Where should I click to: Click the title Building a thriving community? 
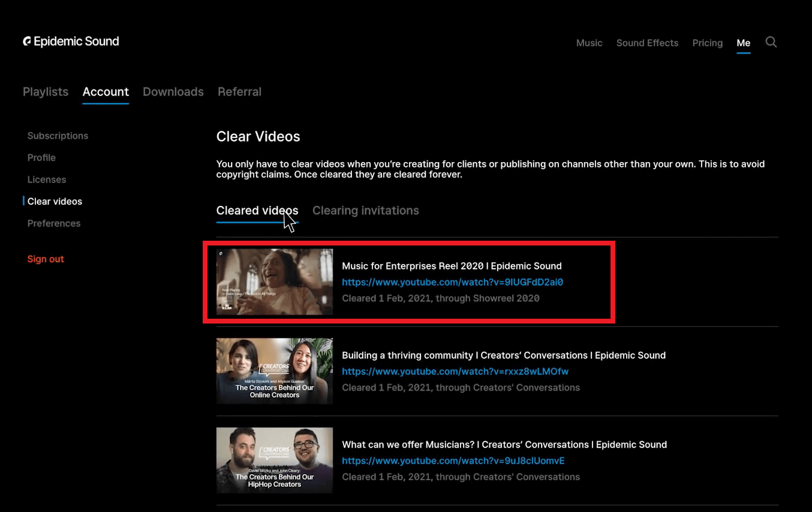pyautogui.click(x=504, y=355)
